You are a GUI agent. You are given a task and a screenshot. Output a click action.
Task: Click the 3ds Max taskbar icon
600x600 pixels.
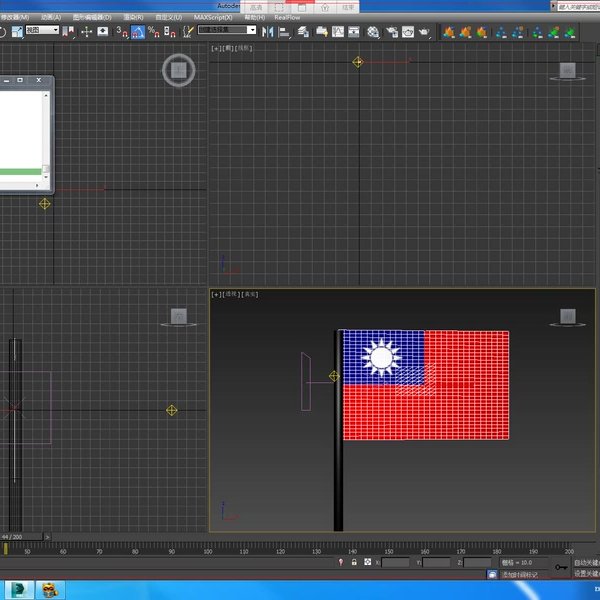(20, 590)
